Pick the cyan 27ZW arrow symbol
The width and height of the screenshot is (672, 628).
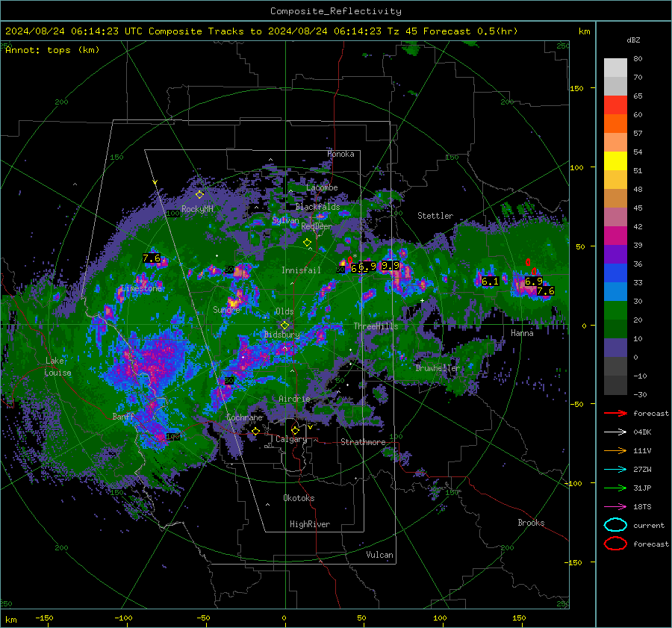(615, 470)
